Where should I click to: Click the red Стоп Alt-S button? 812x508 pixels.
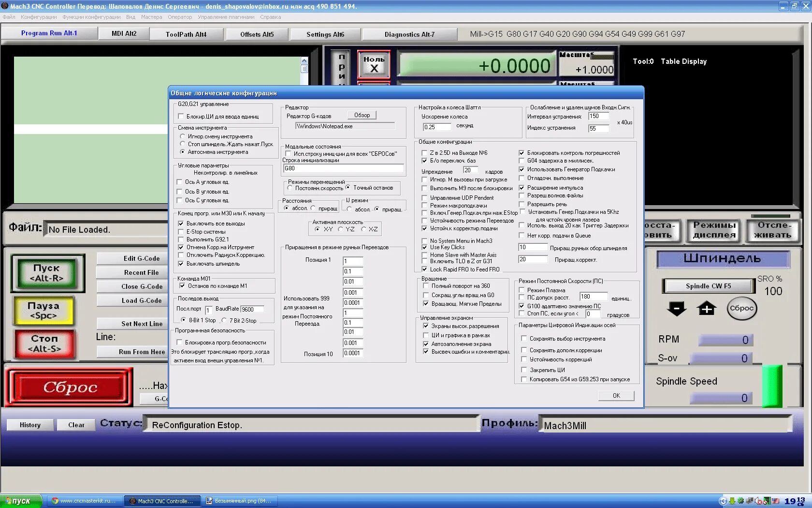click(x=44, y=344)
